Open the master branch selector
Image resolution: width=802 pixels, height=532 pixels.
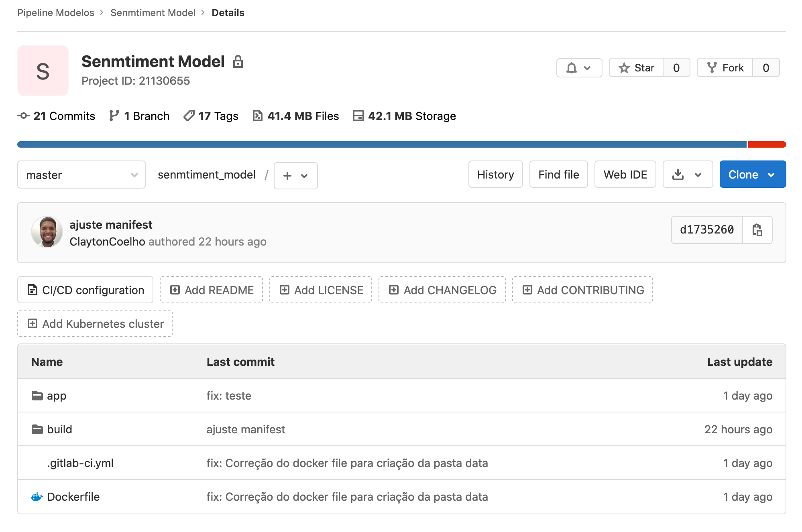[81, 175]
